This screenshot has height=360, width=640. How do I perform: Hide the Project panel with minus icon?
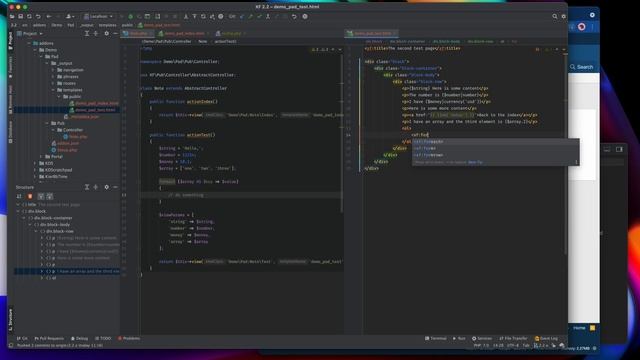tap(115, 33)
